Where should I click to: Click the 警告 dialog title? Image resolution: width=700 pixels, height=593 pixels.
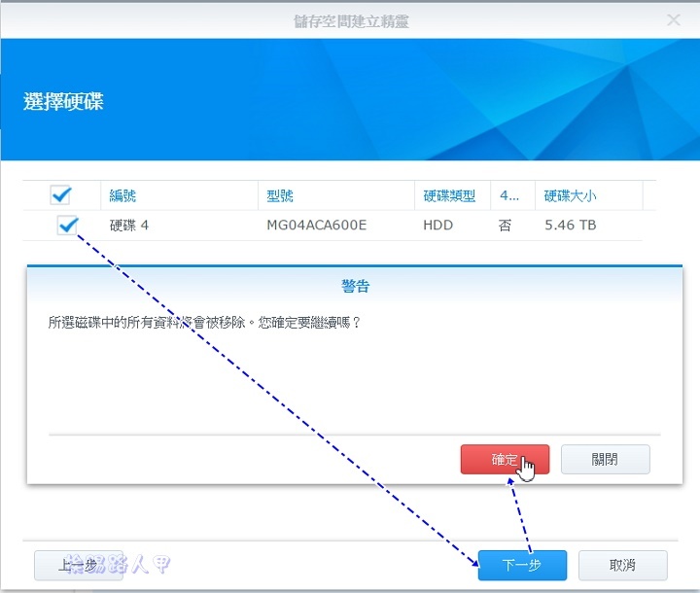click(356, 286)
